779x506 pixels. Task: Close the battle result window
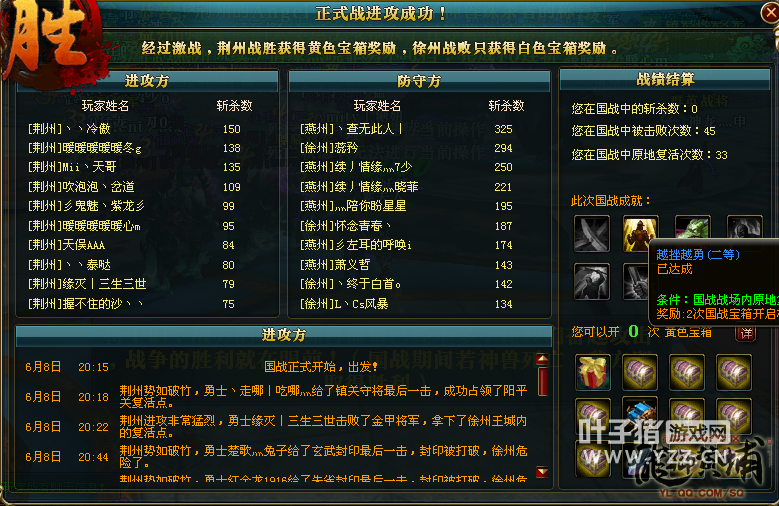[x=770, y=12]
